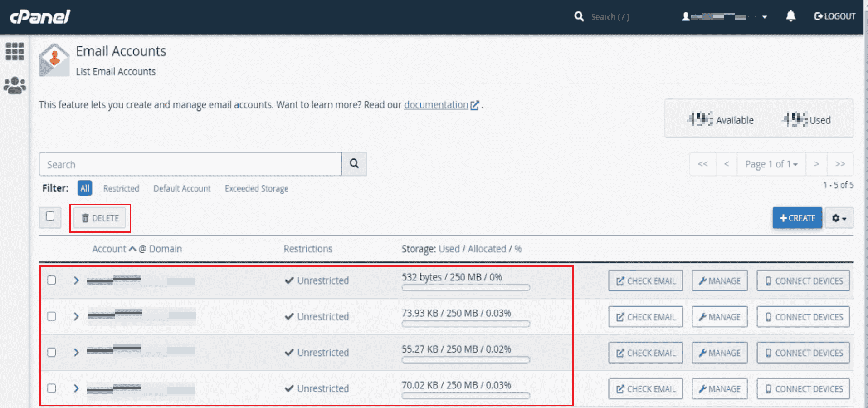Open the gear settings dropdown next to Create
Image resolution: width=868 pixels, height=408 pixels.
tap(839, 218)
